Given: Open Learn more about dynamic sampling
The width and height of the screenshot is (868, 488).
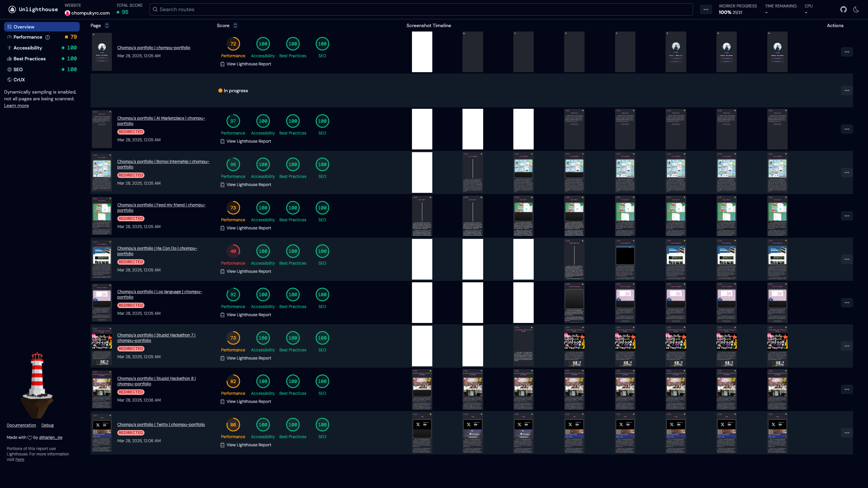Looking at the screenshot, I should coord(16,105).
